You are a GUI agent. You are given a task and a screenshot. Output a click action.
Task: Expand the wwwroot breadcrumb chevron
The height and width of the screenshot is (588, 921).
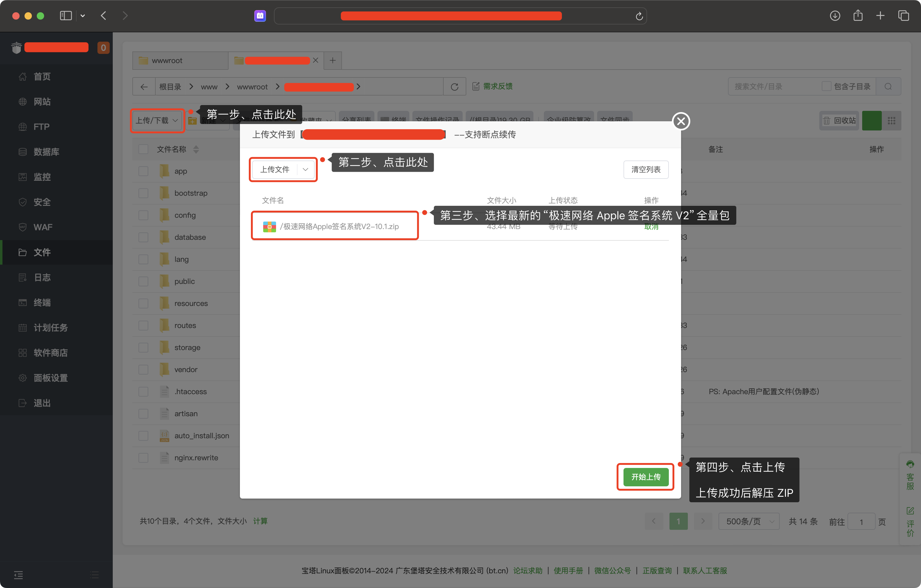coord(277,87)
